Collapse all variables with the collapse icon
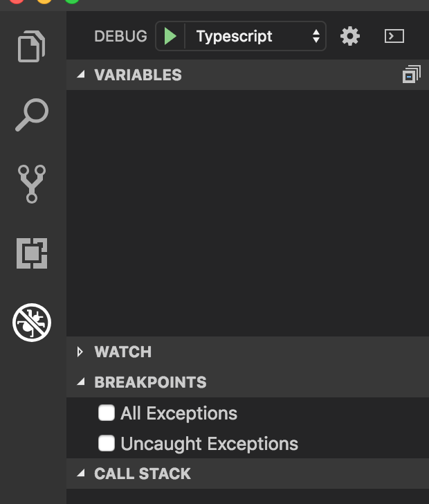Image resolution: width=429 pixels, height=504 pixels. point(411,75)
